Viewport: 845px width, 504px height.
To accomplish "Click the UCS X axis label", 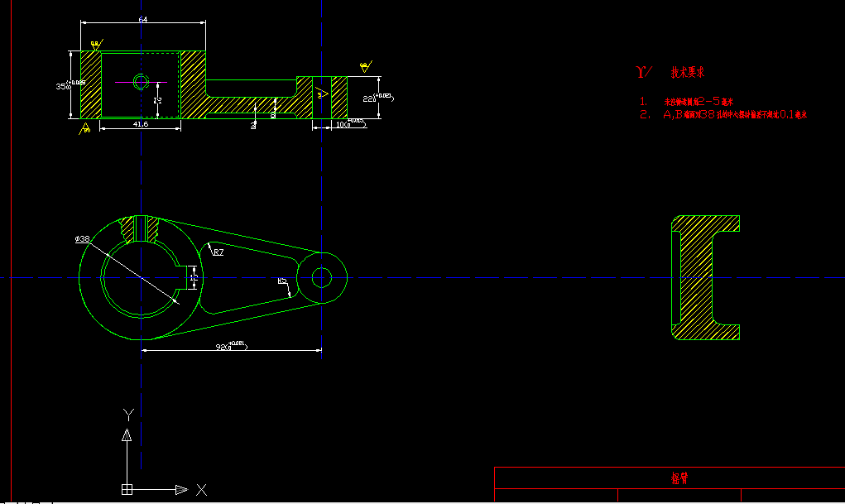I will 202,489.
